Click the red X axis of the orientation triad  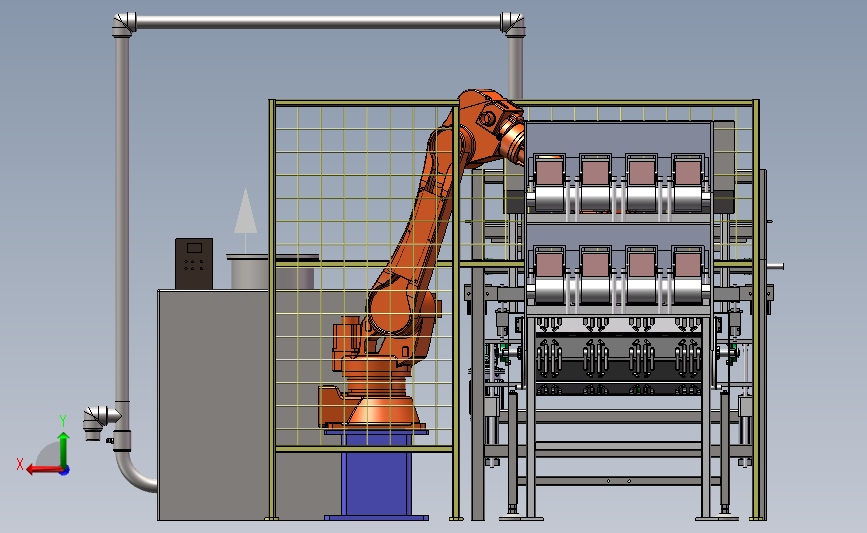45,470
